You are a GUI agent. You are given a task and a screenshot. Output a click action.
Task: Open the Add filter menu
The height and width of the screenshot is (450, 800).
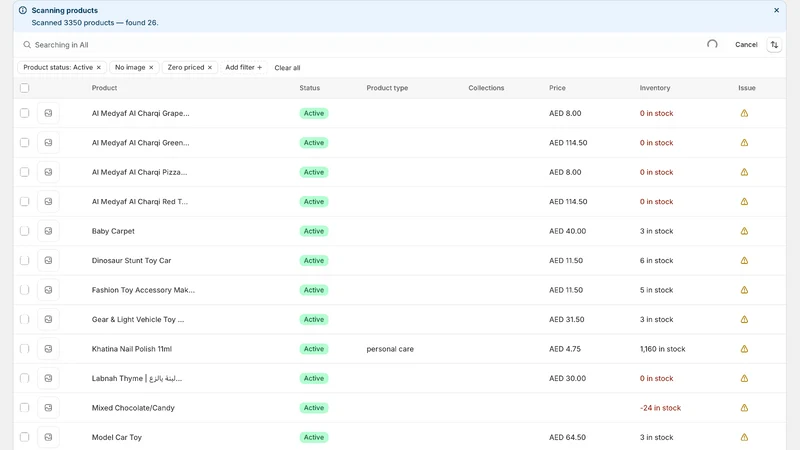[243, 67]
